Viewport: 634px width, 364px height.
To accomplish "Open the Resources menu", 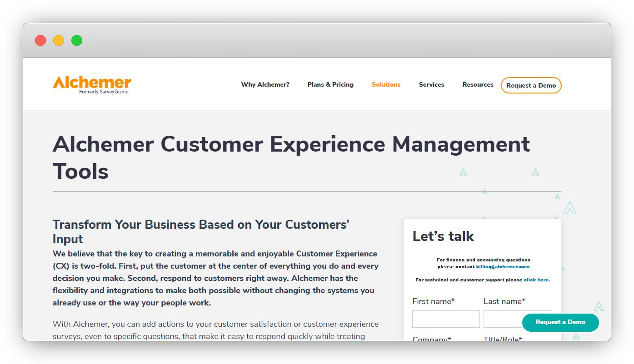I will (478, 84).
